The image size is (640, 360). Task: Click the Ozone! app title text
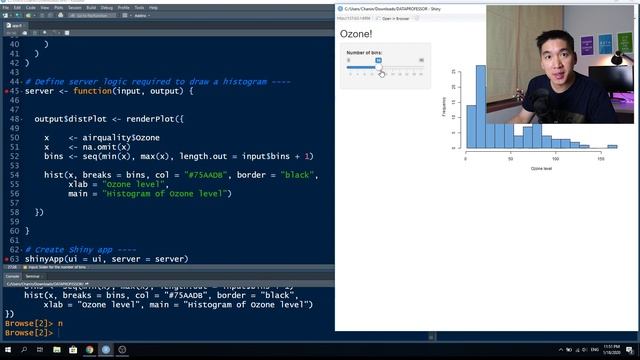tap(356, 34)
